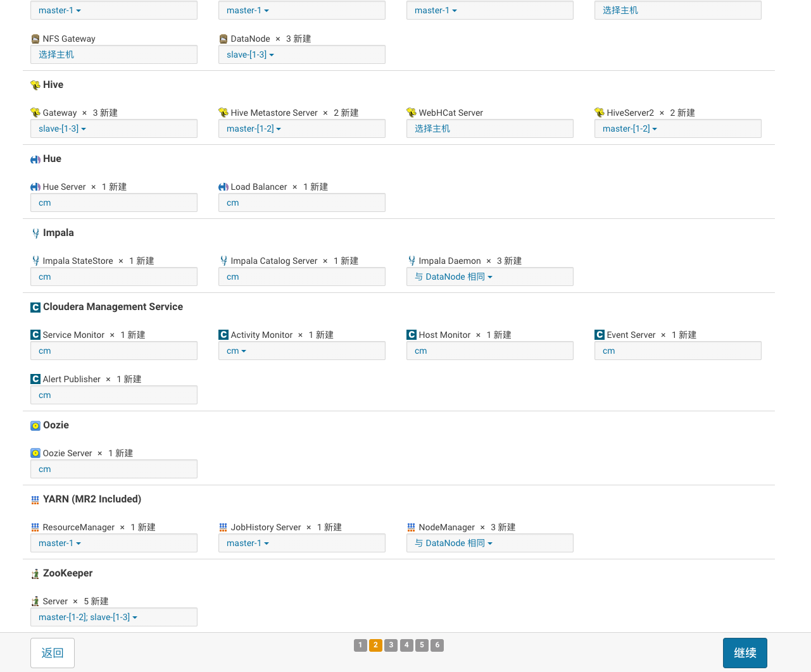Click the Hive section icon
The height and width of the screenshot is (672, 811).
coord(35,85)
